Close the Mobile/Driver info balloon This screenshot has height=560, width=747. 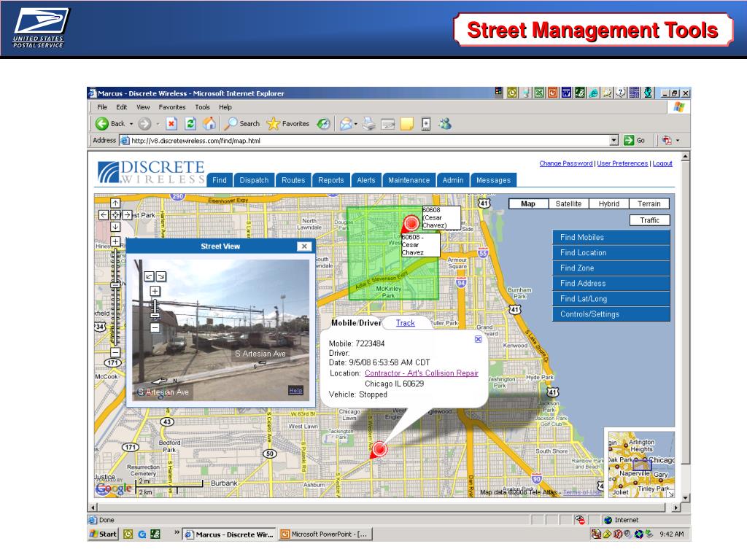coord(479,339)
